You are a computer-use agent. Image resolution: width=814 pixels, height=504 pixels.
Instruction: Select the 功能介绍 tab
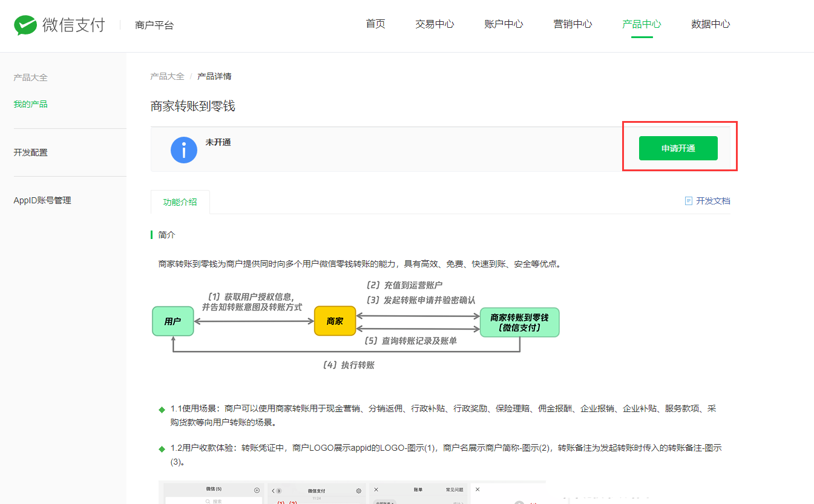(180, 202)
